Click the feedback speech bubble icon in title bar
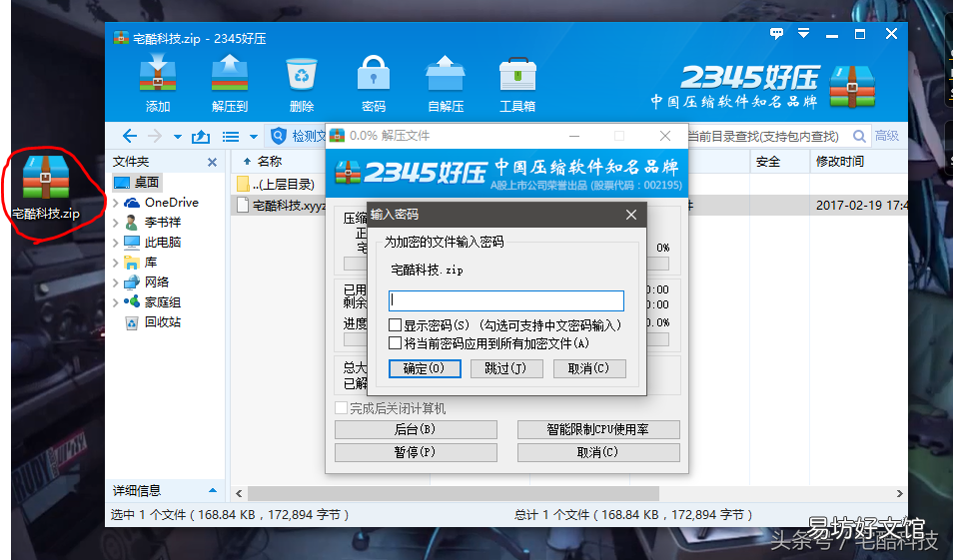This screenshot has width=953, height=560. [x=777, y=33]
